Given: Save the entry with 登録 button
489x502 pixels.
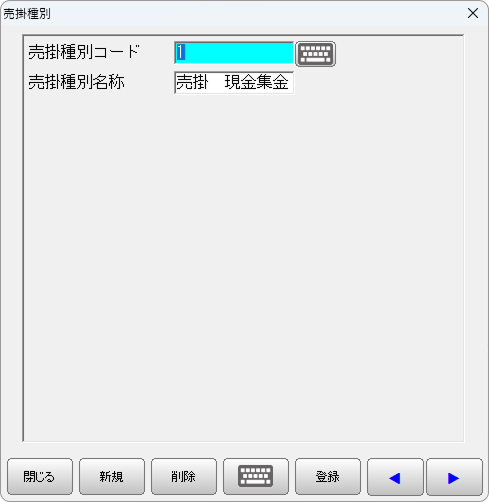Looking at the screenshot, I should click(x=328, y=476).
